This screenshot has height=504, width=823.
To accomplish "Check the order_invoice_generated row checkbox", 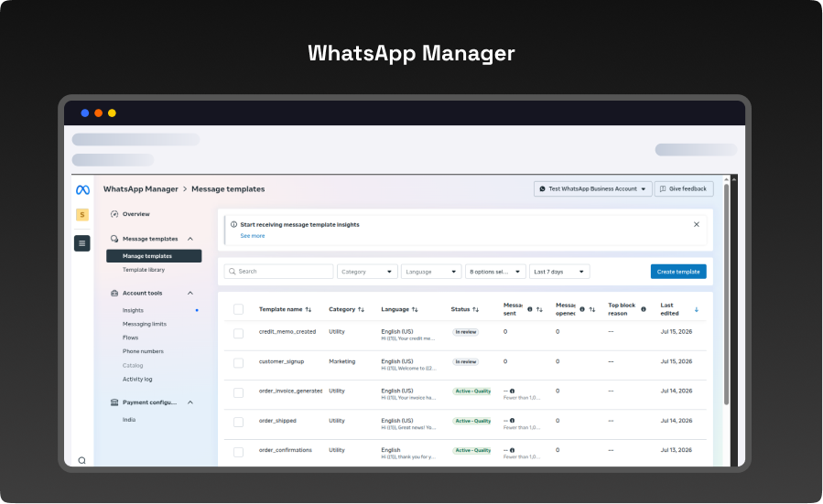I will 238,392.
